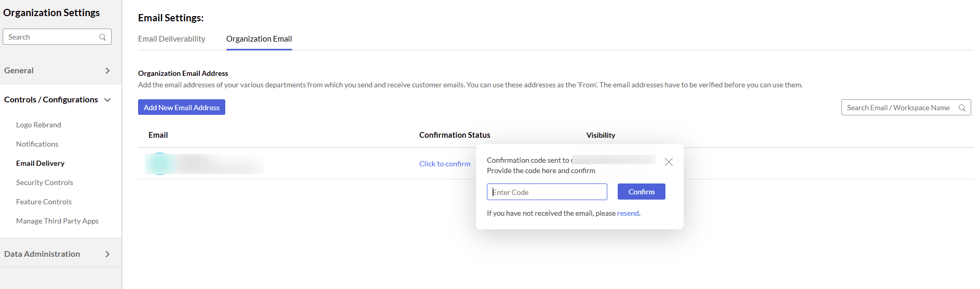The image size is (980, 289).
Task: Click the Search Email / Workspace Name field
Action: coord(898,108)
